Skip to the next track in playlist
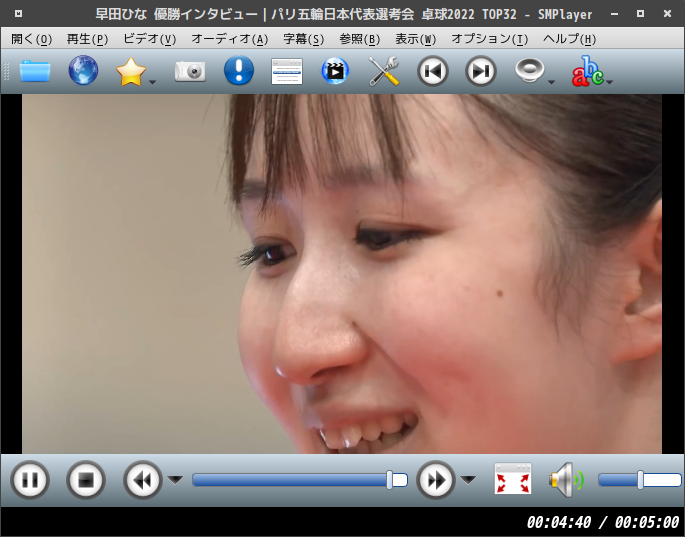Screen dimensions: 685x537 (x=481, y=71)
